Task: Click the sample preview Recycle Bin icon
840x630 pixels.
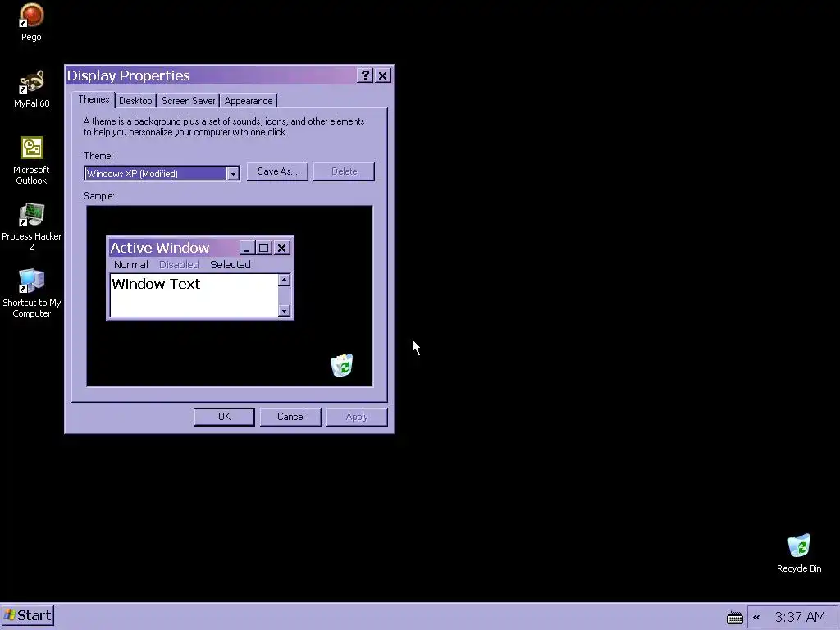Action: [342, 365]
